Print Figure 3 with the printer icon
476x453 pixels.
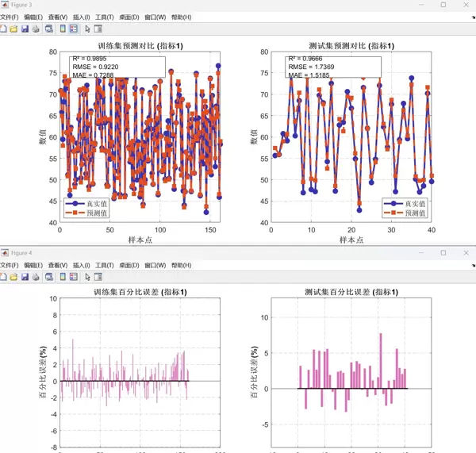tap(35, 29)
